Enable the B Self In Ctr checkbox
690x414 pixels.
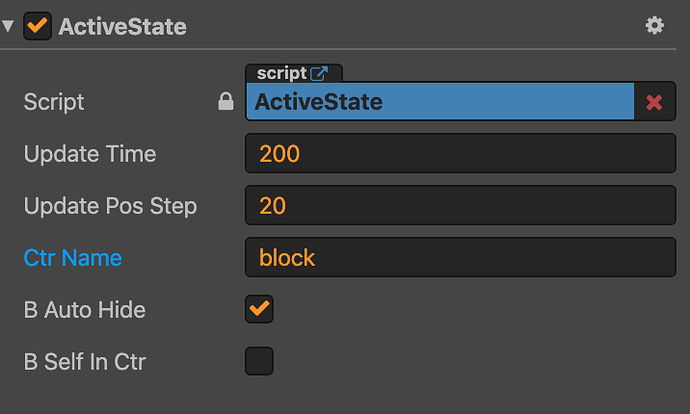[x=259, y=361]
